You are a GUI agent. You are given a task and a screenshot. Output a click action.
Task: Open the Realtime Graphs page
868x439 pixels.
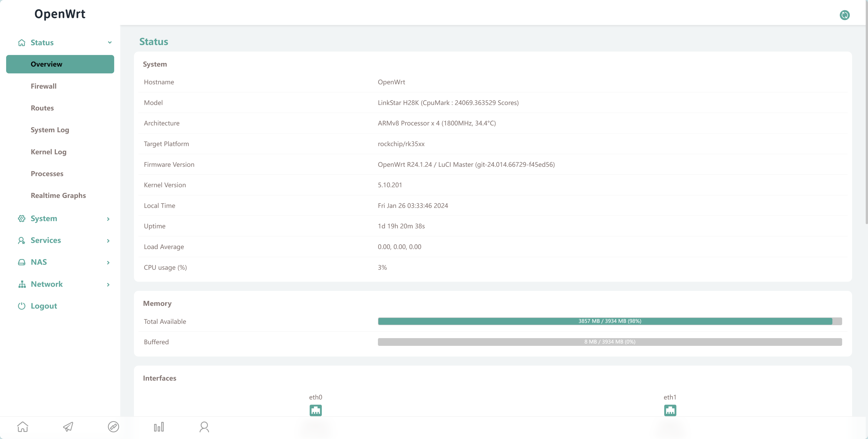(58, 195)
